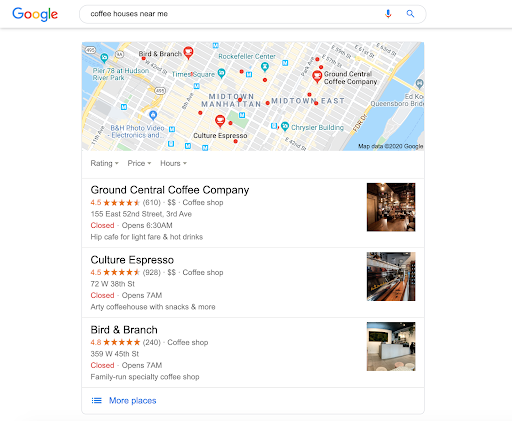Open the Bird & Branch listing

(124, 330)
